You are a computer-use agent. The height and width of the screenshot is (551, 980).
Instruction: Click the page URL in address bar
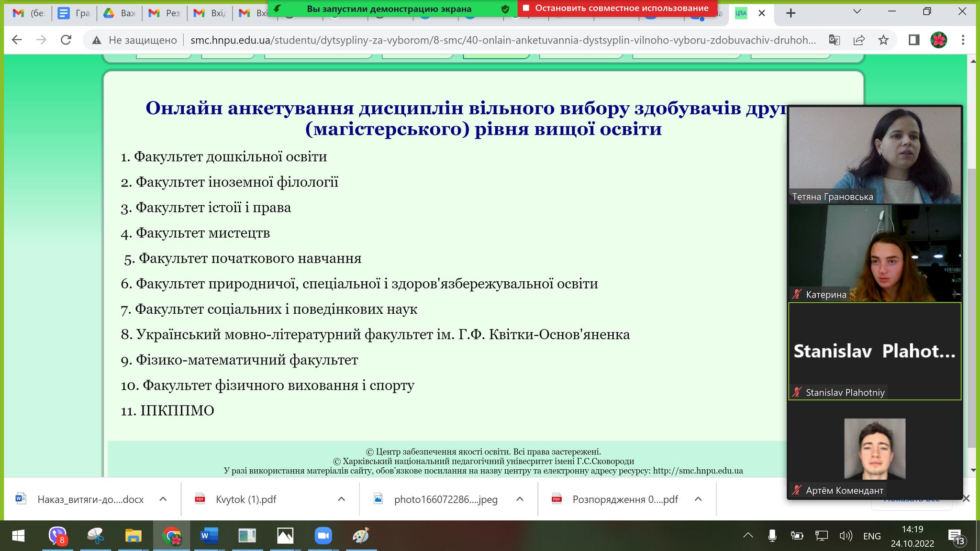[503, 40]
